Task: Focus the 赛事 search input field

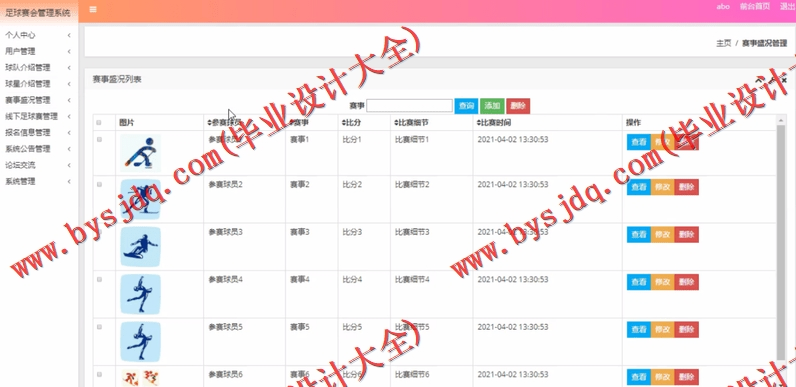Action: pyautogui.click(x=409, y=106)
